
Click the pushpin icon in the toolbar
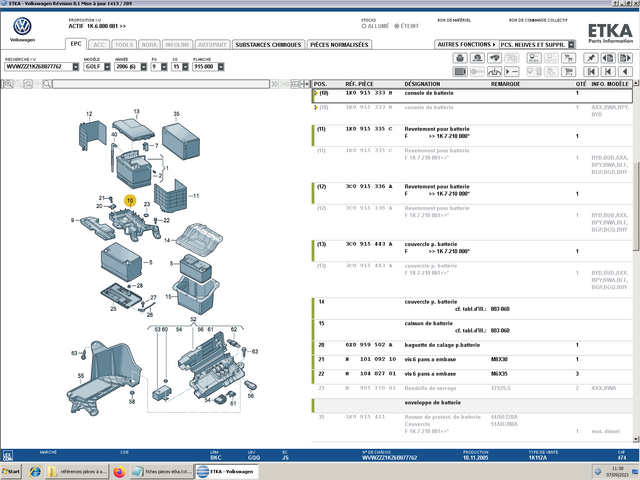pyautogui.click(x=591, y=58)
